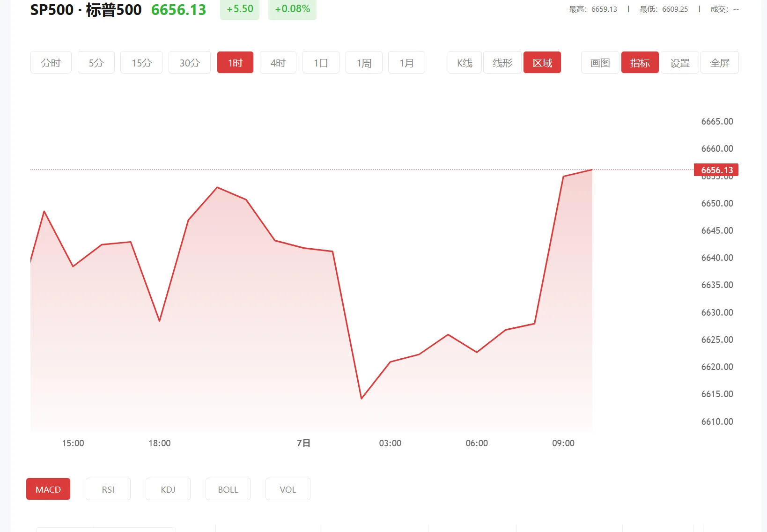Select the 区域 area chart style
The height and width of the screenshot is (532, 767).
(542, 62)
